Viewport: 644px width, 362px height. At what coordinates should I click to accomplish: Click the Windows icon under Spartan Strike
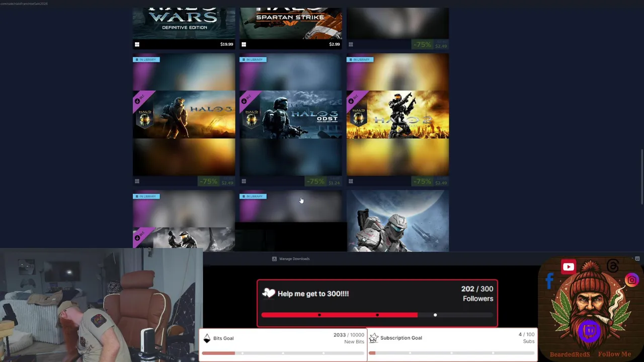pyautogui.click(x=244, y=44)
